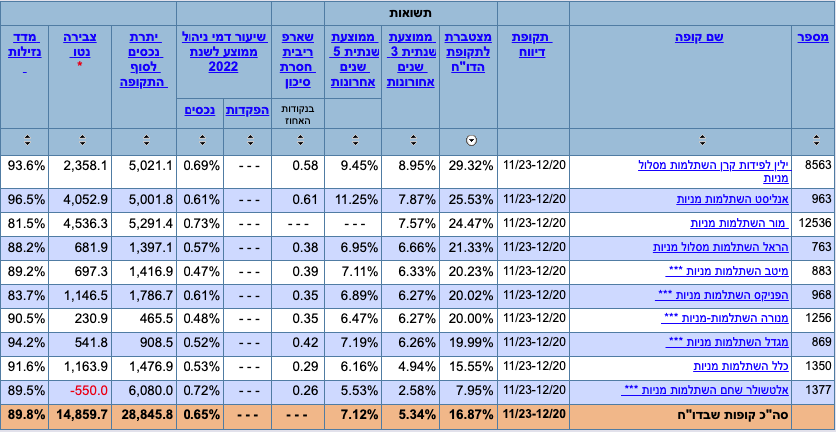The height and width of the screenshot is (432, 836).
Task: Open fund אלטשולר שחם השתלמות מניות
Action: 705,390
